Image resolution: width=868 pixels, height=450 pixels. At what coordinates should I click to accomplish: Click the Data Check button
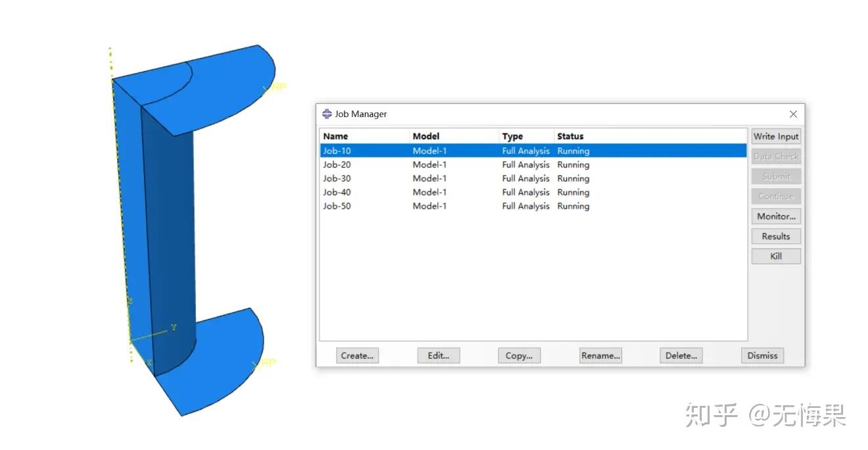[x=776, y=157]
